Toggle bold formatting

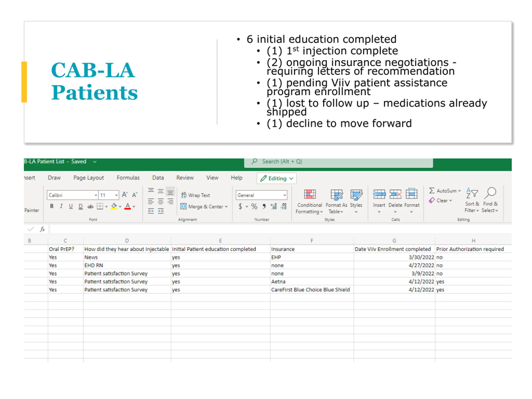52,206
